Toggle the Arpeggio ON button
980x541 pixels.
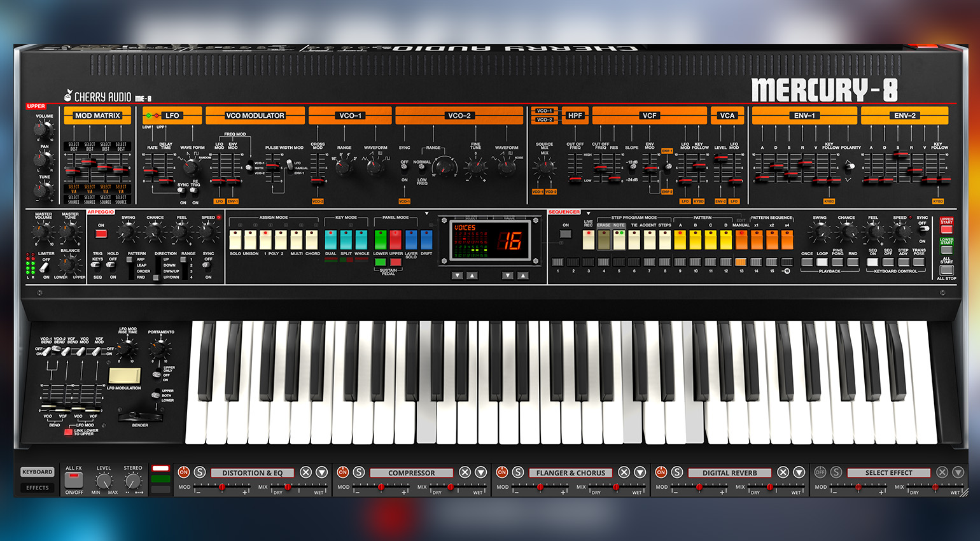(x=101, y=234)
